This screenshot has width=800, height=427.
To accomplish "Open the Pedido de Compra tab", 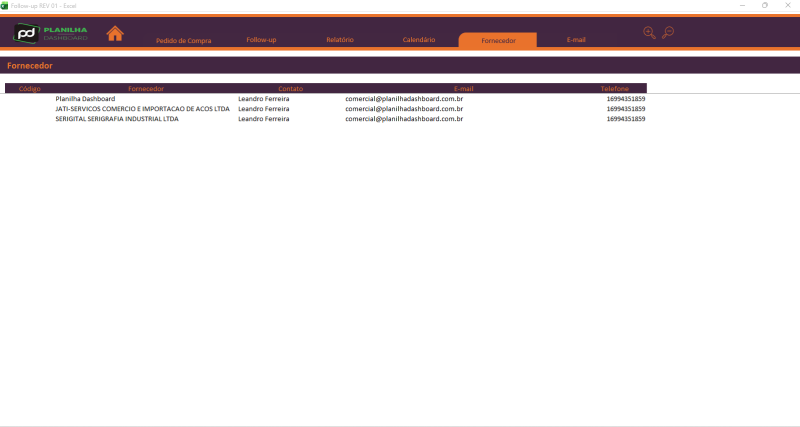I will coord(183,40).
